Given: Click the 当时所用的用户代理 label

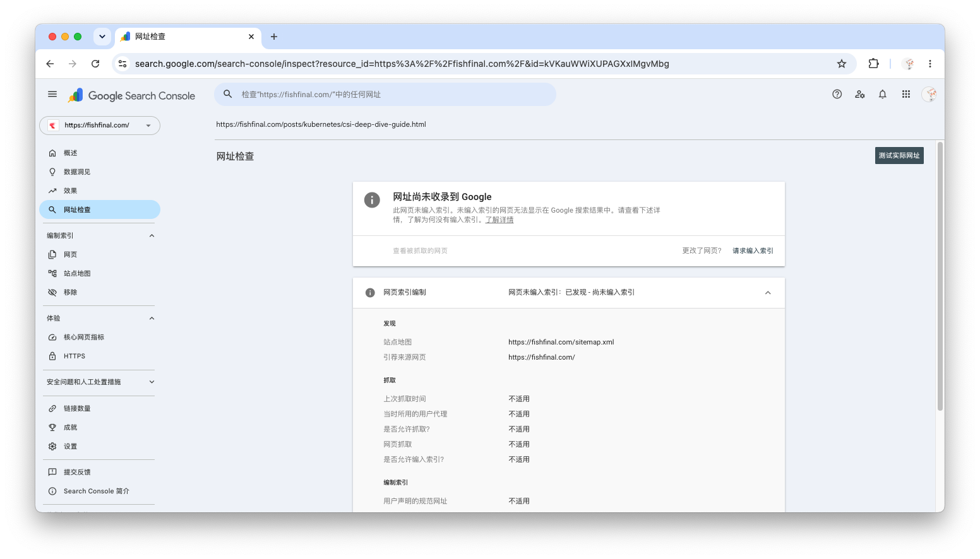Looking at the screenshot, I should tap(415, 415).
